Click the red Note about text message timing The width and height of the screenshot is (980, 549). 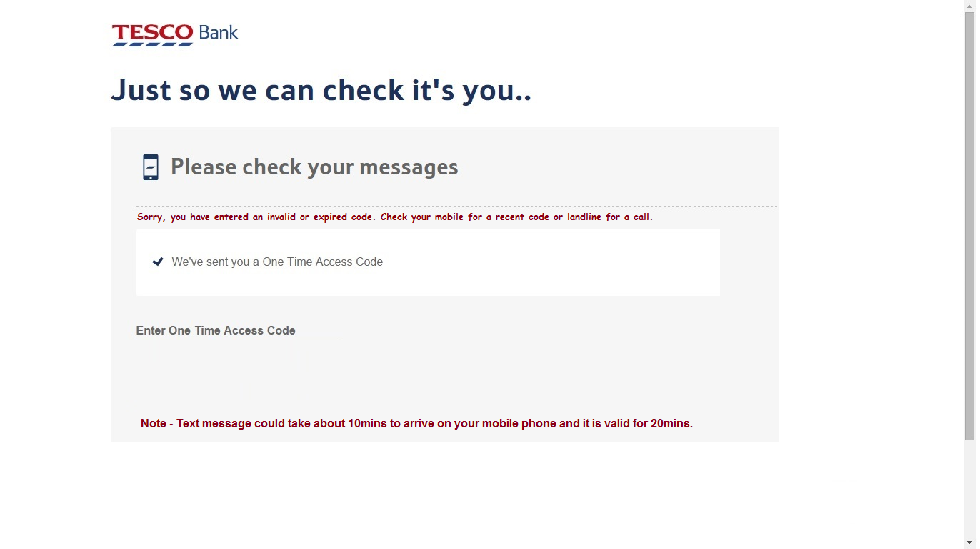tap(416, 423)
